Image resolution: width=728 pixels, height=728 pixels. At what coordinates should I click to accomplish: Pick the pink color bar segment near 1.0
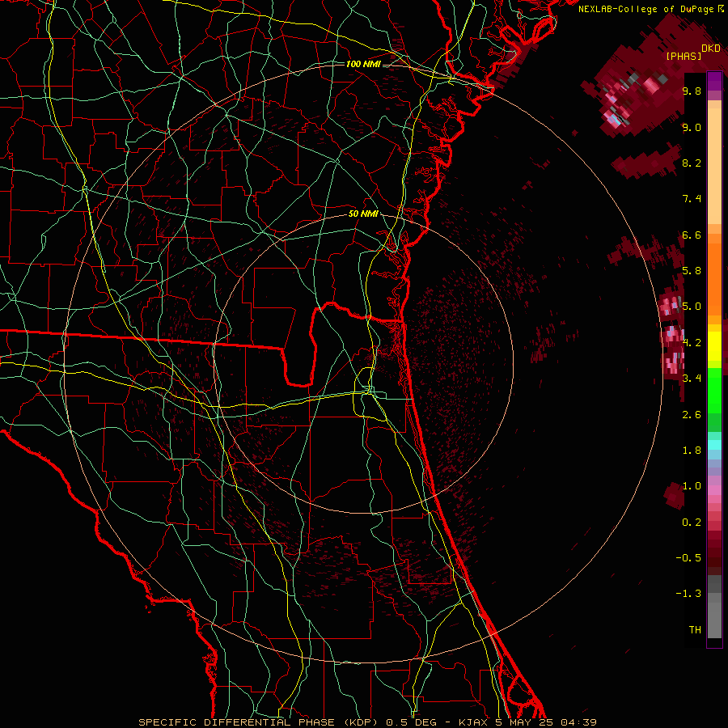714,490
